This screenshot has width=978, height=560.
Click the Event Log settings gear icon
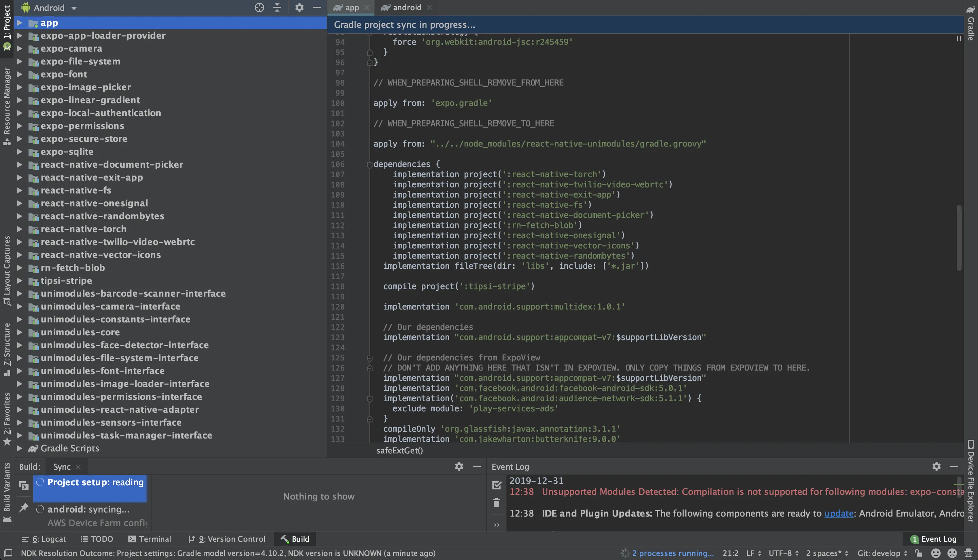936,466
